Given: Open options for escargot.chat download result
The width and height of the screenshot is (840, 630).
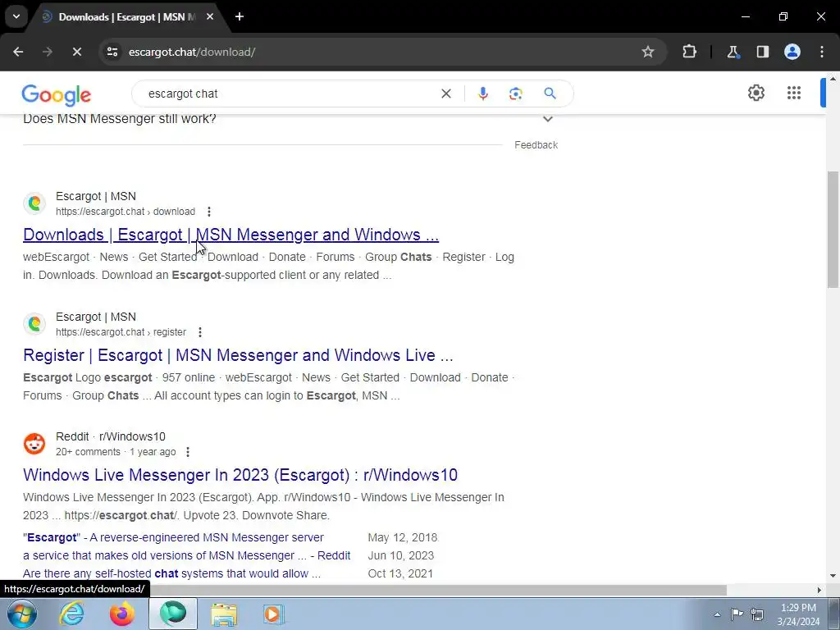Looking at the screenshot, I should coord(209,212).
